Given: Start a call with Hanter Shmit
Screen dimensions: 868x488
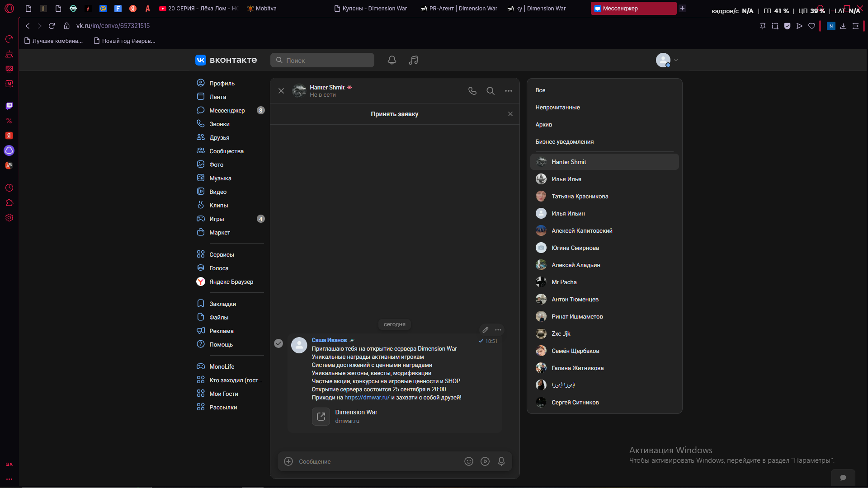Looking at the screenshot, I should (472, 91).
